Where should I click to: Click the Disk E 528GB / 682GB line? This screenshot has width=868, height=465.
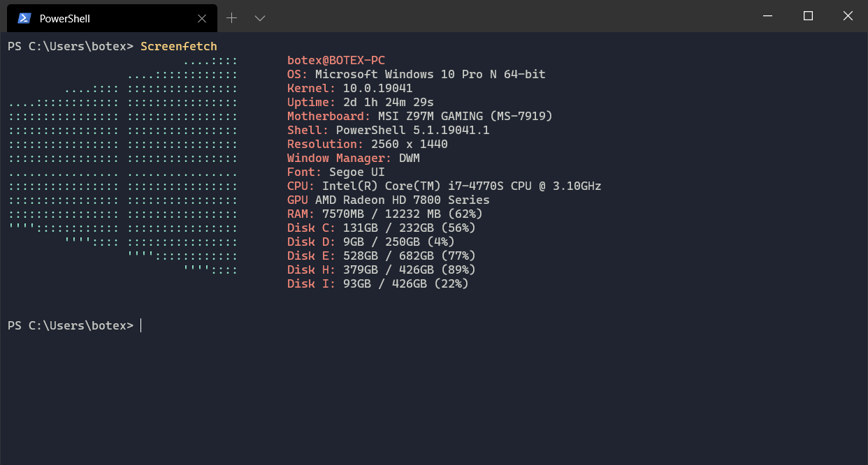[x=382, y=256]
